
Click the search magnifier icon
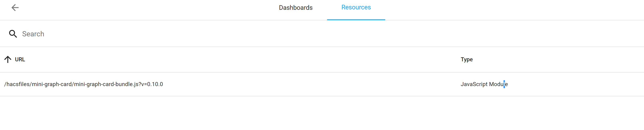click(13, 34)
